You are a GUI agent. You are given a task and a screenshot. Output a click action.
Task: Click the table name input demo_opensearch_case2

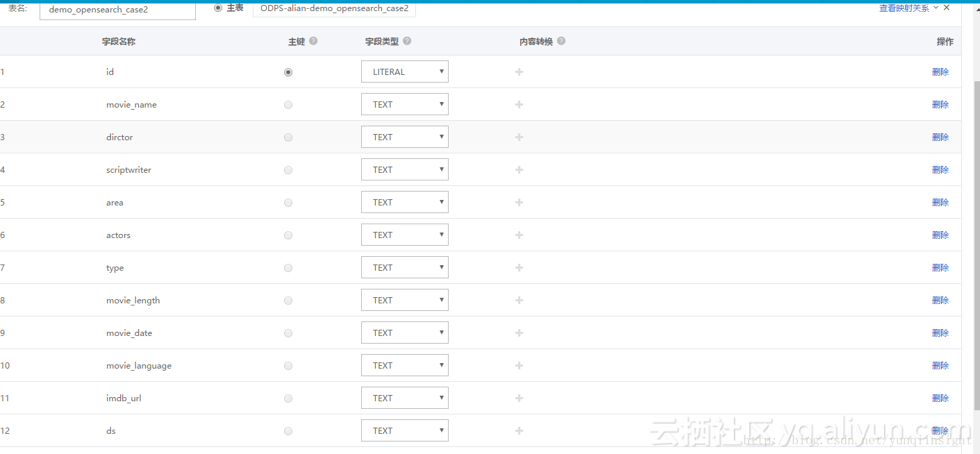point(117,10)
